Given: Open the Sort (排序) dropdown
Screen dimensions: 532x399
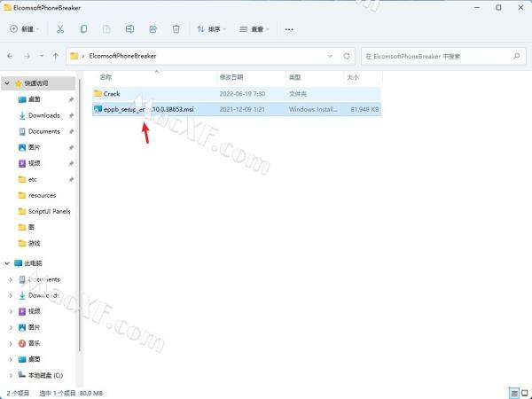Looking at the screenshot, I should (x=211, y=29).
